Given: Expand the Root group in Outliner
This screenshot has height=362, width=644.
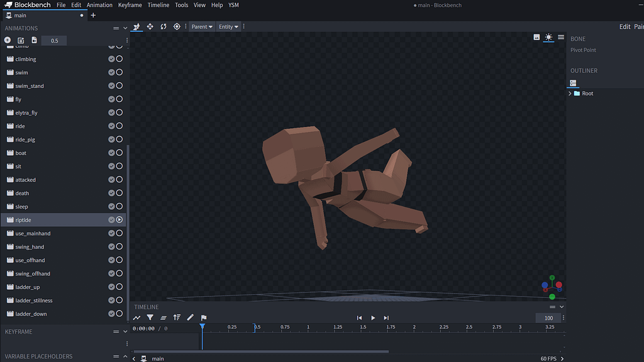Looking at the screenshot, I should [570, 94].
